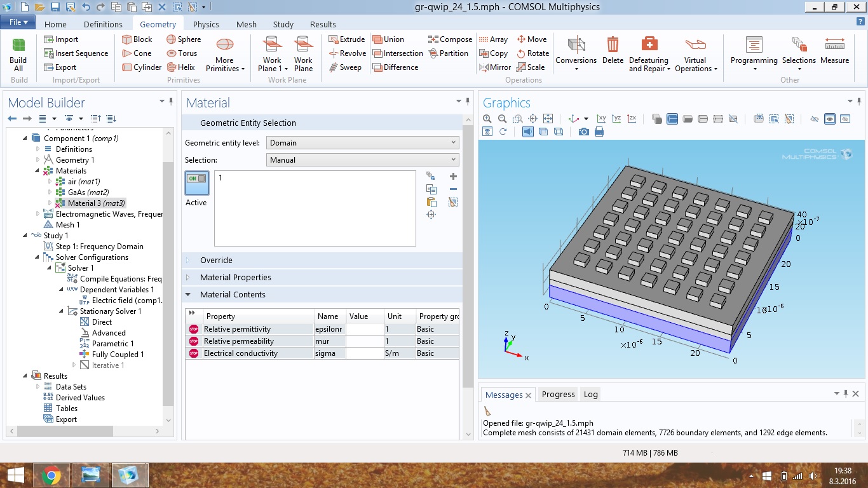Toggle transparency in Graphics toolbar
Viewport: 868px width, 488px height.
[x=543, y=132]
